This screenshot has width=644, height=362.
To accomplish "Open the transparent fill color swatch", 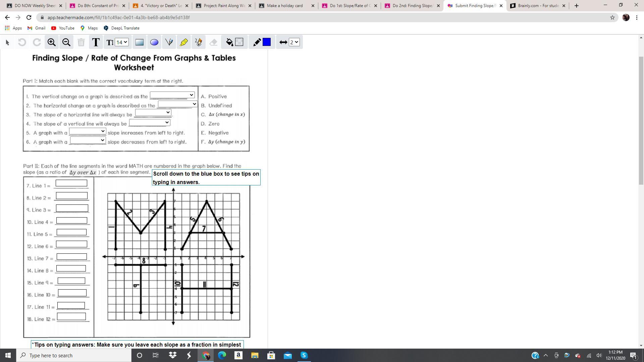I will (x=239, y=42).
